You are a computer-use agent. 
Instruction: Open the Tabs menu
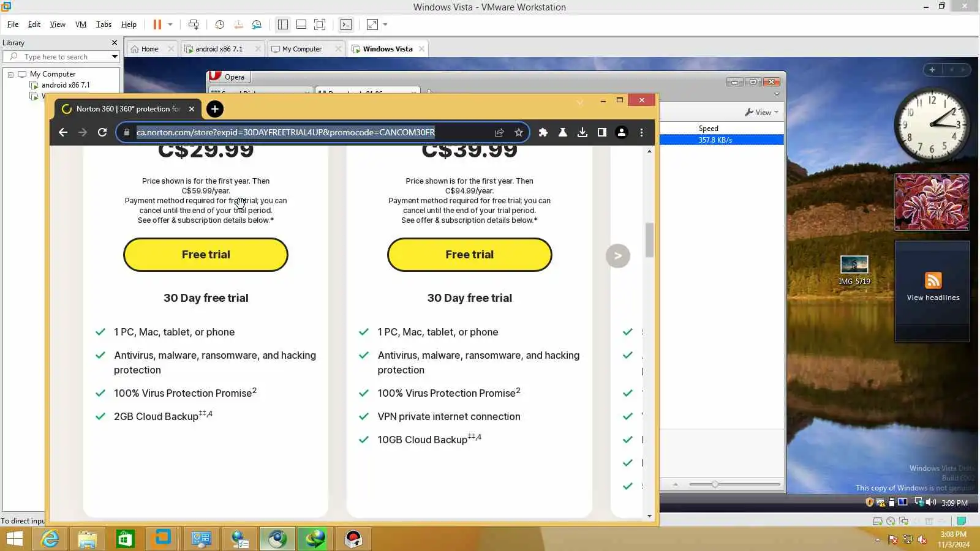(104, 24)
